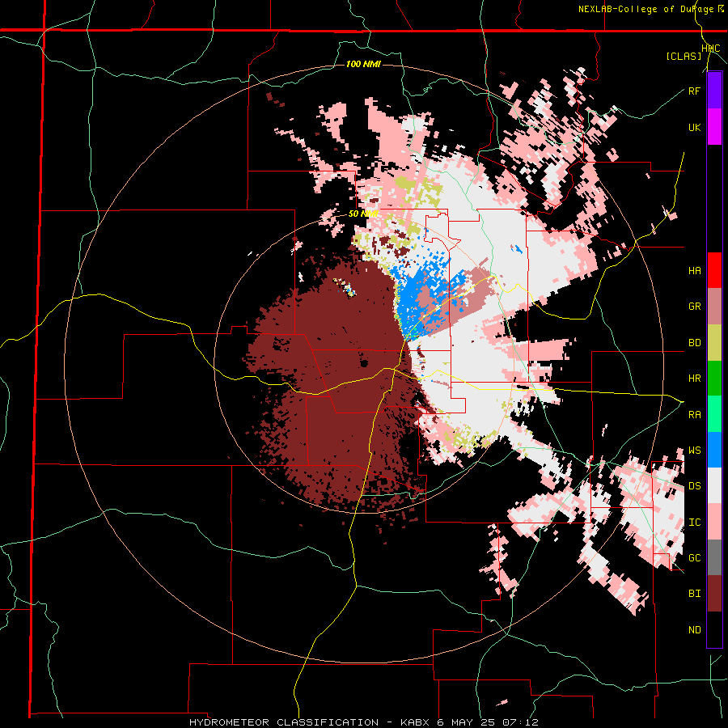Click the 'WS' legend label text

tap(694, 451)
